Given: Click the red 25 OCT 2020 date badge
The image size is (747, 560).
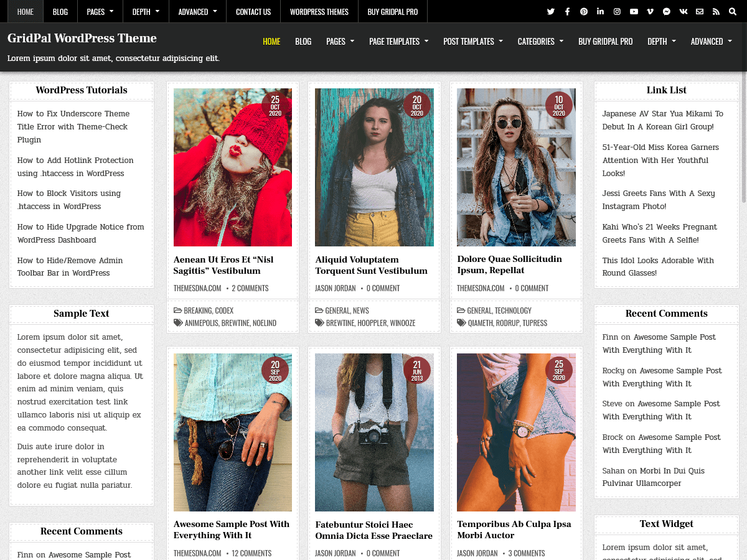Looking at the screenshot, I should [x=275, y=106].
